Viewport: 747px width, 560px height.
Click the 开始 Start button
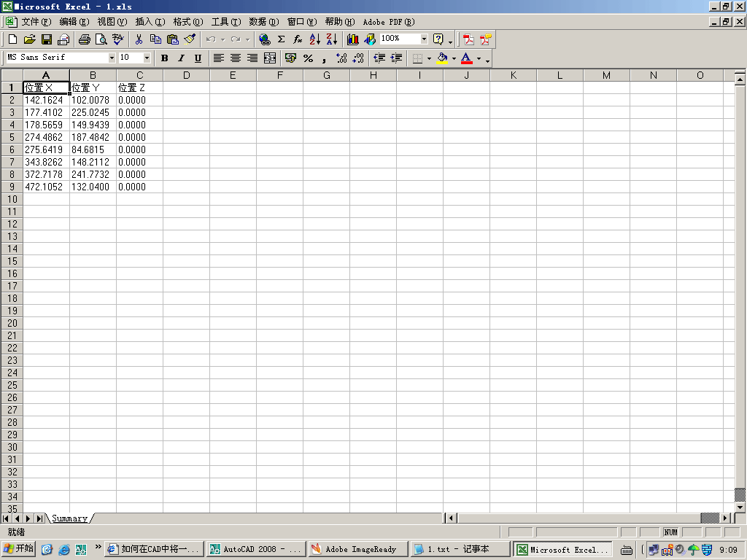pos(19,548)
